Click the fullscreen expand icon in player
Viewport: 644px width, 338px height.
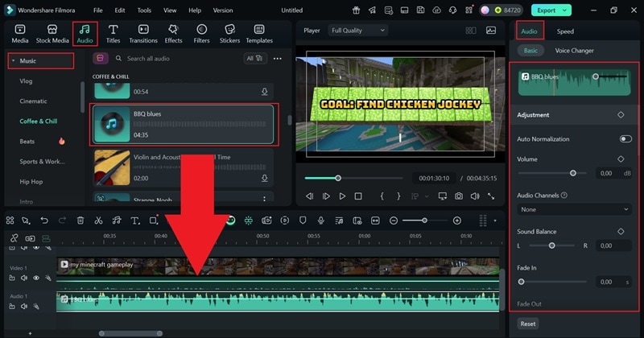(491, 196)
